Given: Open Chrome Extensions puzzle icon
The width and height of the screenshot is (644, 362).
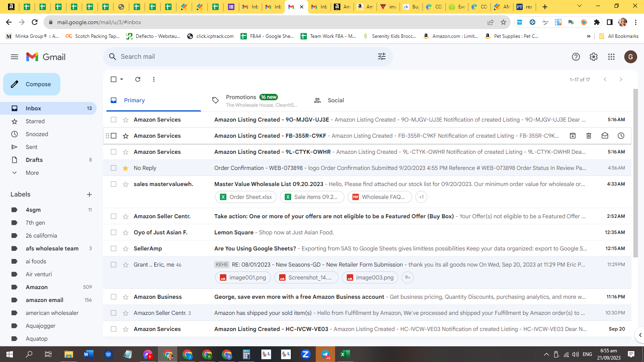Looking at the screenshot, I should (597, 22).
